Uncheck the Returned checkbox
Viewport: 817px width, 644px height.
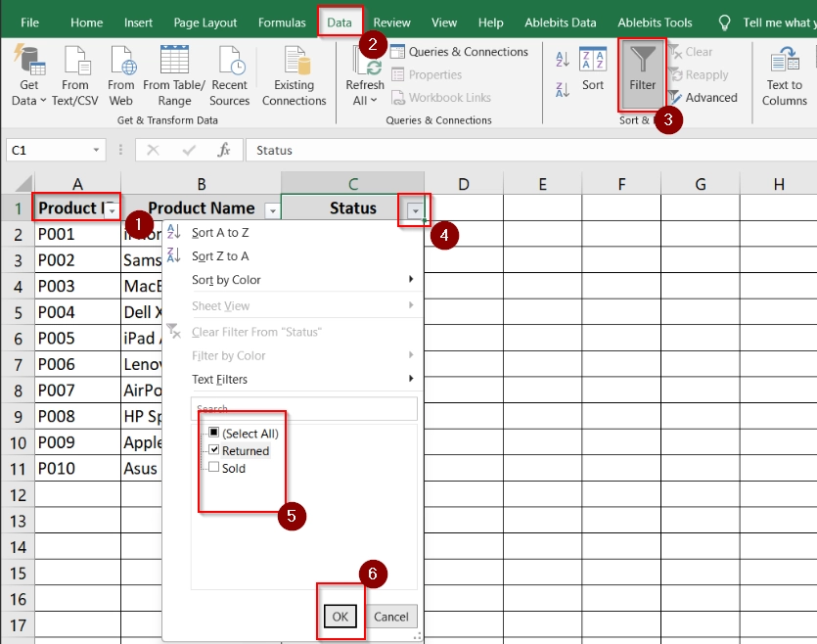point(213,449)
